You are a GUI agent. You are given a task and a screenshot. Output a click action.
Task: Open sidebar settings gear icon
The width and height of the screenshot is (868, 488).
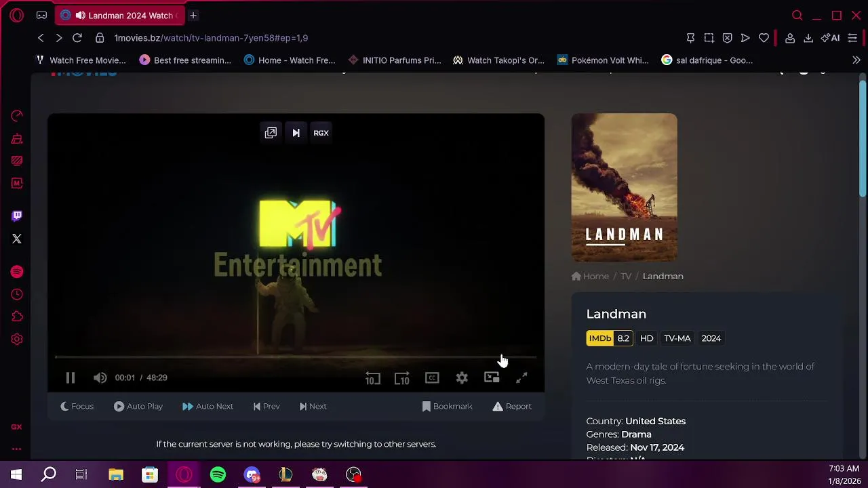(x=17, y=339)
